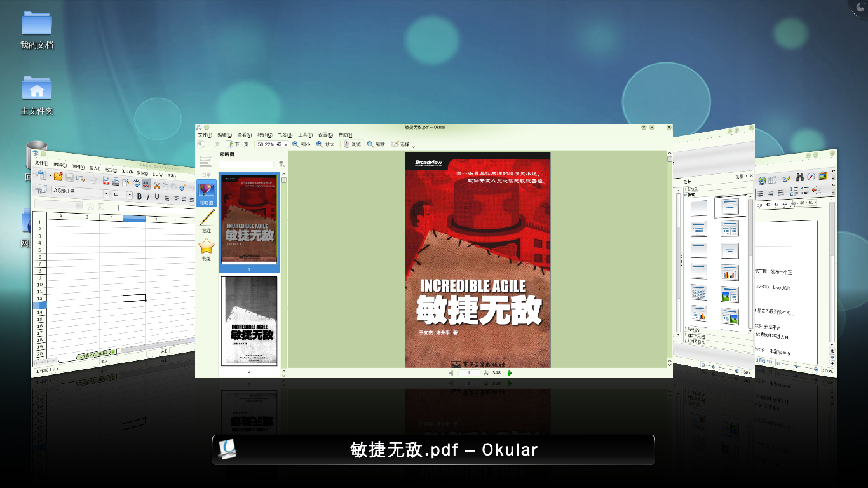868x488 pixels.
Task: Toggle Bold in the spreadsheet window
Action: click(139, 196)
